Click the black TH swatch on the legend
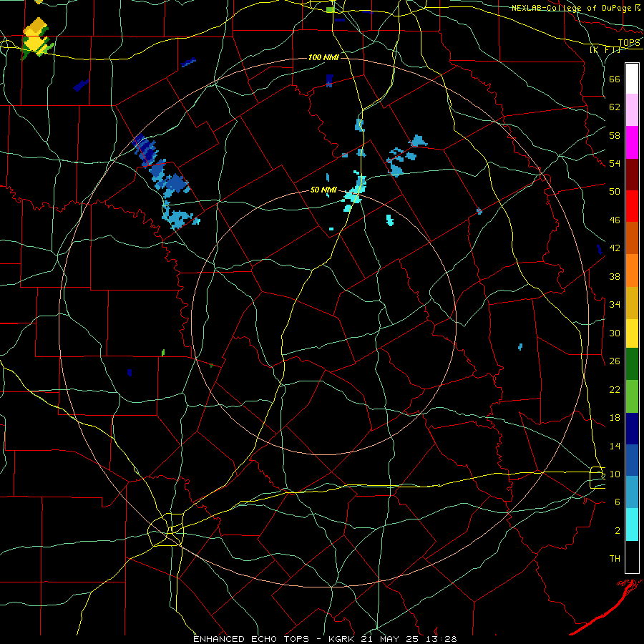This screenshot has width=644, height=644. point(632,557)
